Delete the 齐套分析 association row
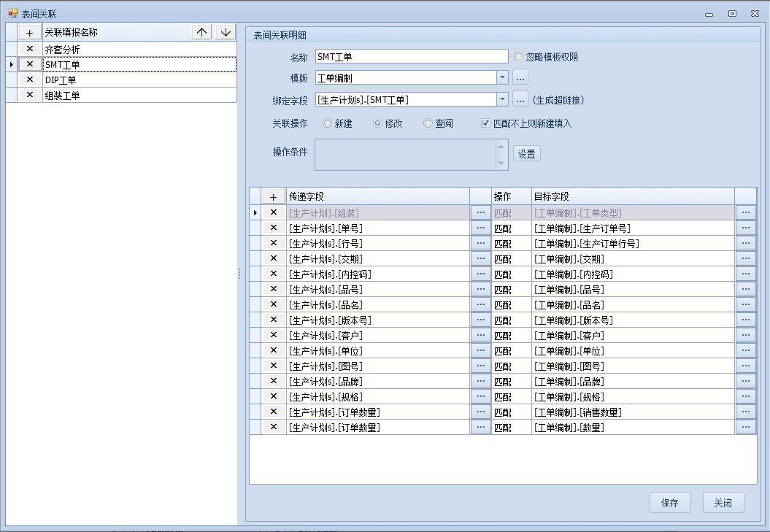 point(29,50)
